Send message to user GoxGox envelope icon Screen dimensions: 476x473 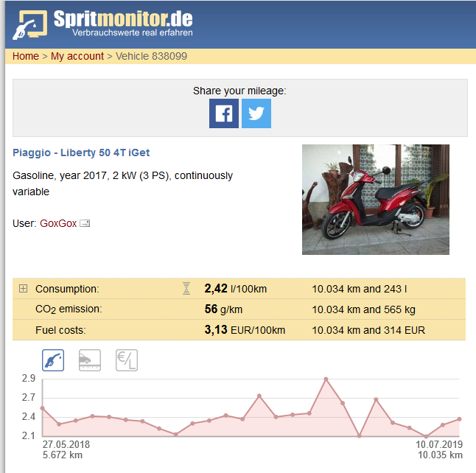pos(85,223)
